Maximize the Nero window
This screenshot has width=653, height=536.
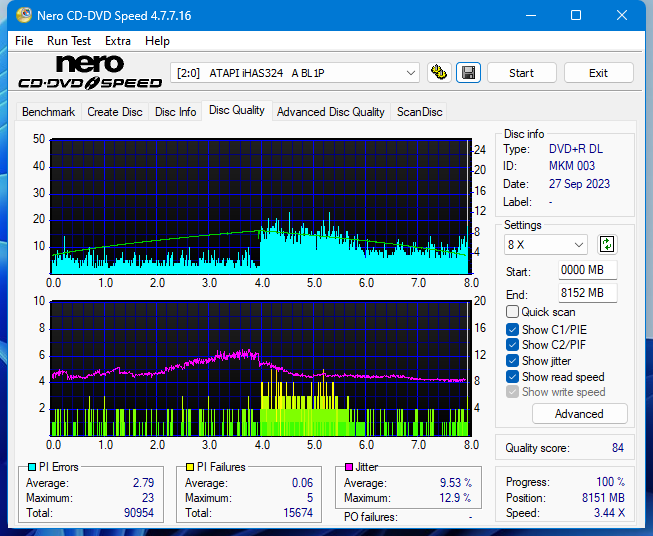[x=576, y=15]
